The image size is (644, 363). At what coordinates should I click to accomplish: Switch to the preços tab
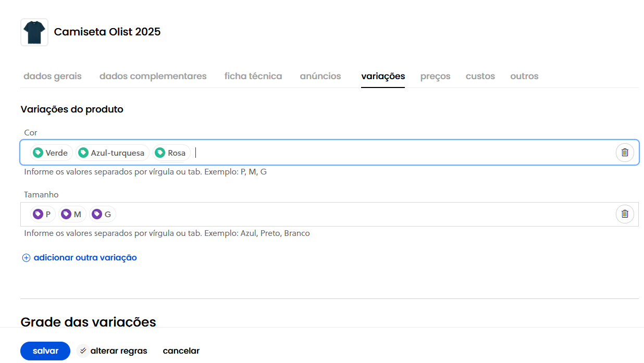435,76
